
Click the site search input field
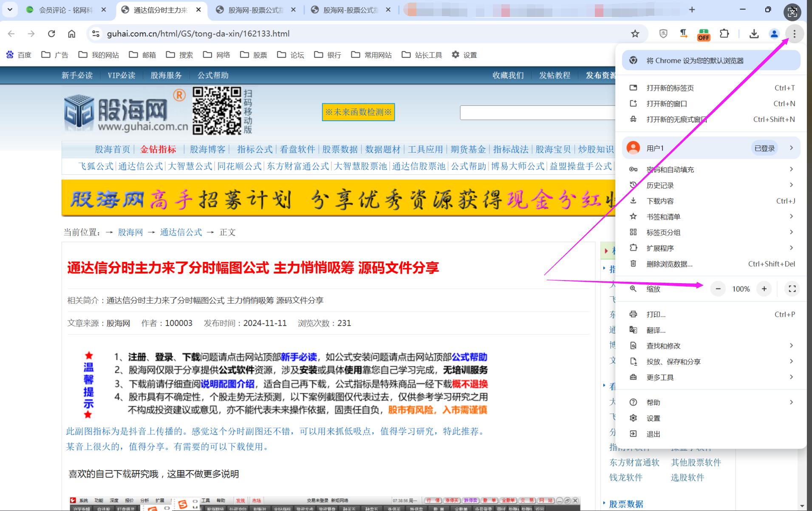[538, 113]
